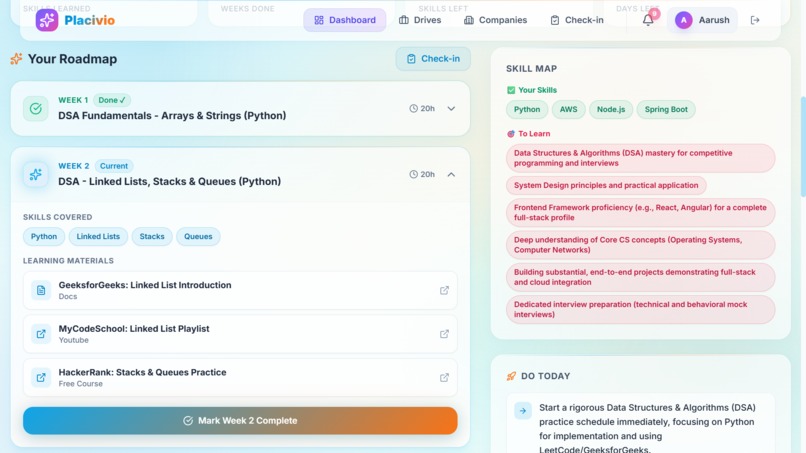Click the Aarush avatar circle
806x453 pixels.
point(684,20)
